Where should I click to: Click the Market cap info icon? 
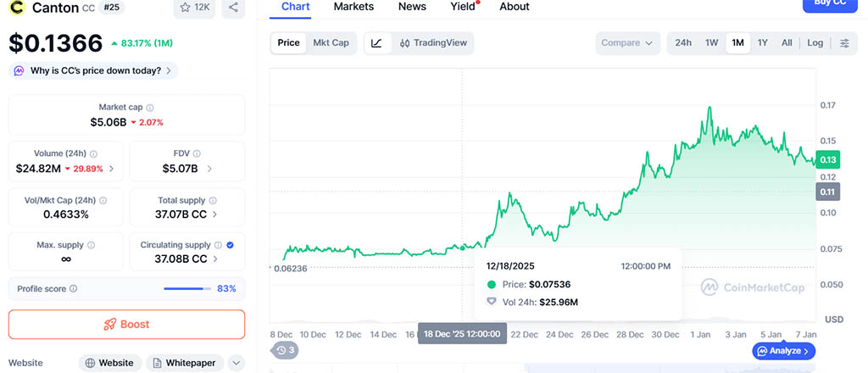point(150,108)
